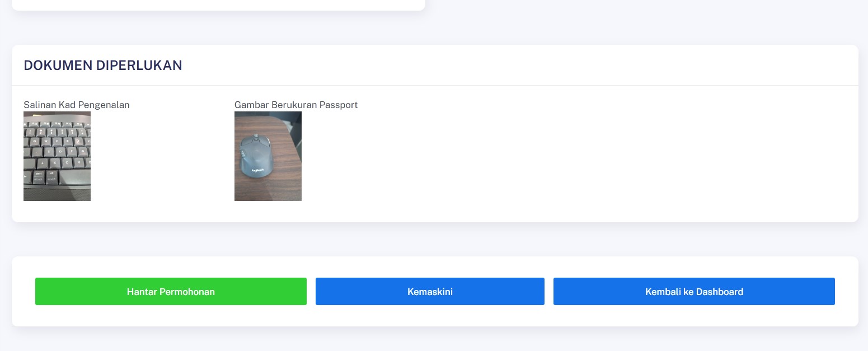
Task: Click the W key in keyboard photo
Action: click(x=46, y=142)
